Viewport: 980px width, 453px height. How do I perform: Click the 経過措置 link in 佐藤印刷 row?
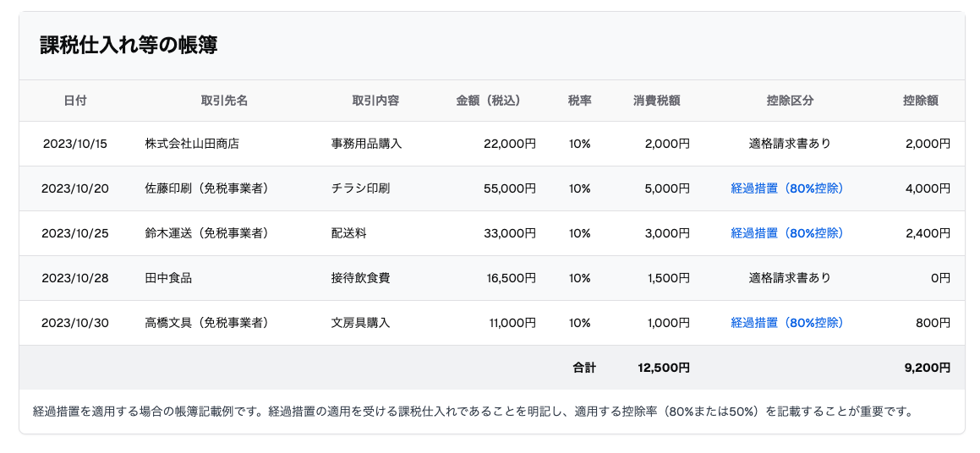(786, 188)
